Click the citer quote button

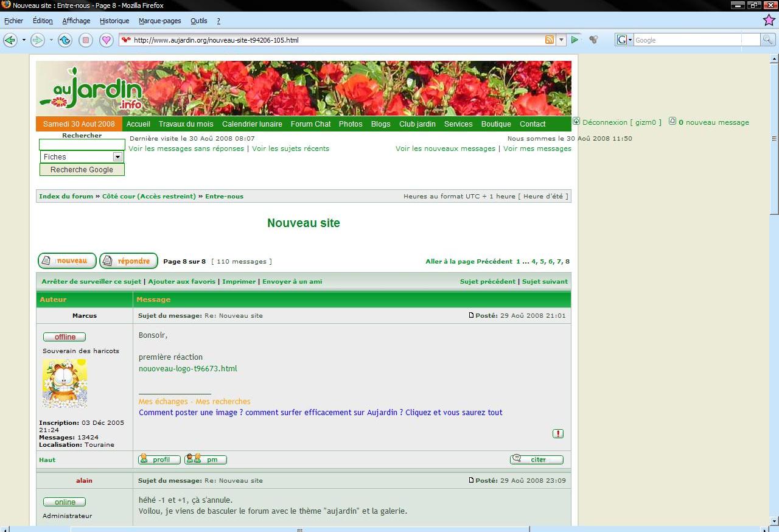(x=537, y=460)
